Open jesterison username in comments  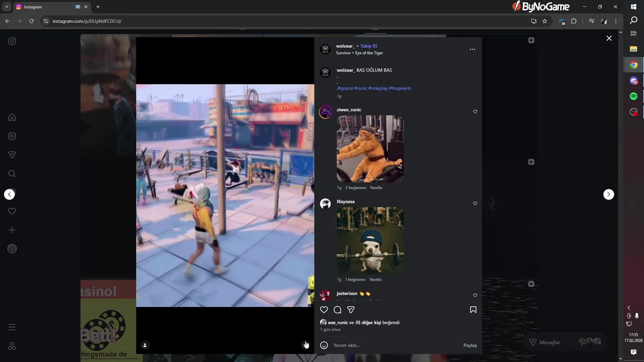click(347, 294)
